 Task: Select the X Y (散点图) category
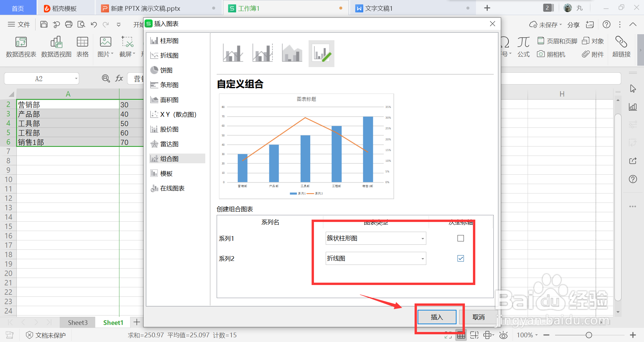177,115
